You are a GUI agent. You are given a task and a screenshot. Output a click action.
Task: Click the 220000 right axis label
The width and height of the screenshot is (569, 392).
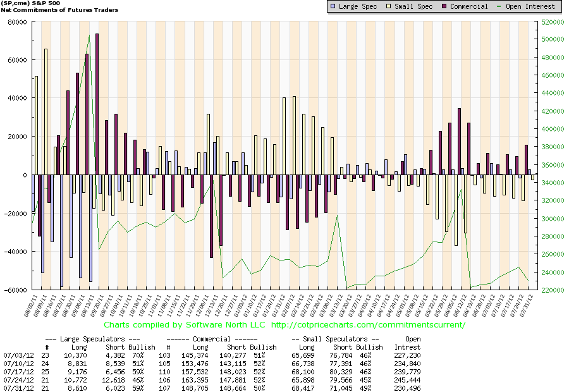[553, 290]
